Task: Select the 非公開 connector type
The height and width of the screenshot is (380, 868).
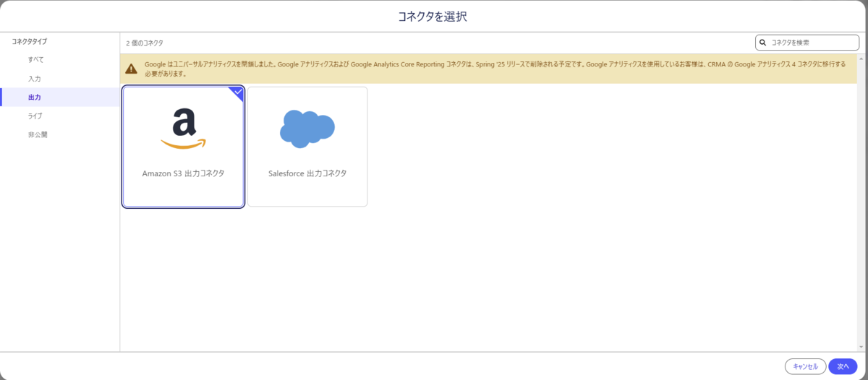Action: (59, 134)
